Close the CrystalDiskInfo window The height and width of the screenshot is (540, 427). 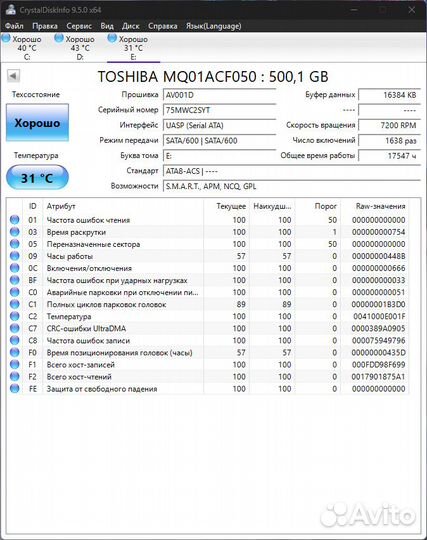coord(412,10)
